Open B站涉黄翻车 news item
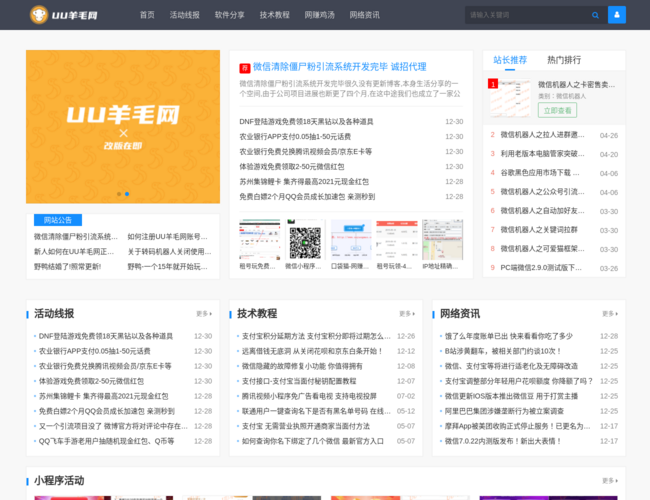 click(x=503, y=351)
